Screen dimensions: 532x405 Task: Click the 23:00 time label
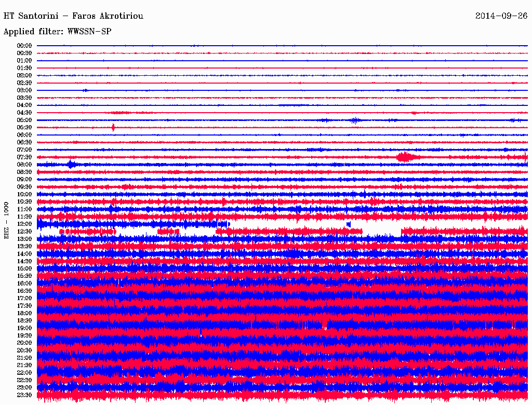(24, 388)
